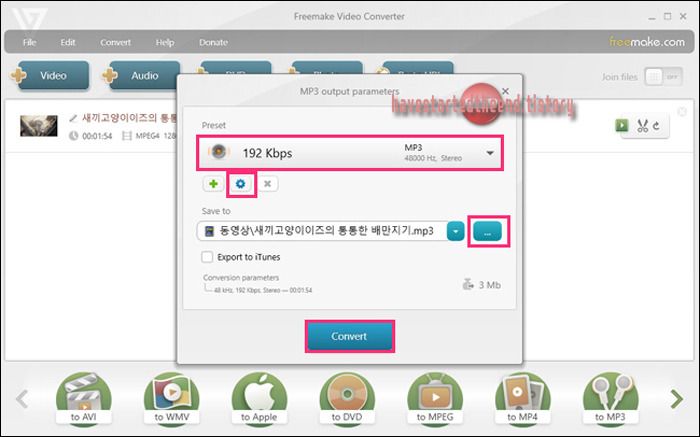Choose the to Apple output format
Viewport: 700px width, 437px height.
[x=259, y=398]
